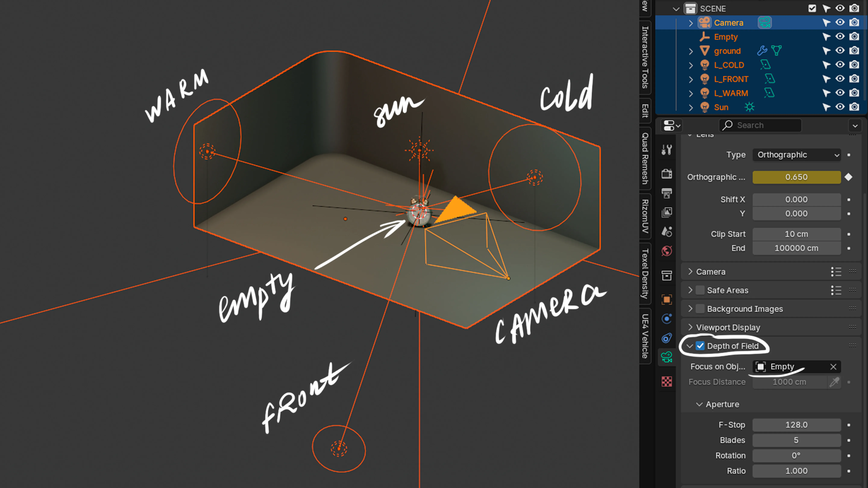The height and width of the screenshot is (488, 868).
Task: Select the L_WARM light in outliner
Action: [x=731, y=93]
